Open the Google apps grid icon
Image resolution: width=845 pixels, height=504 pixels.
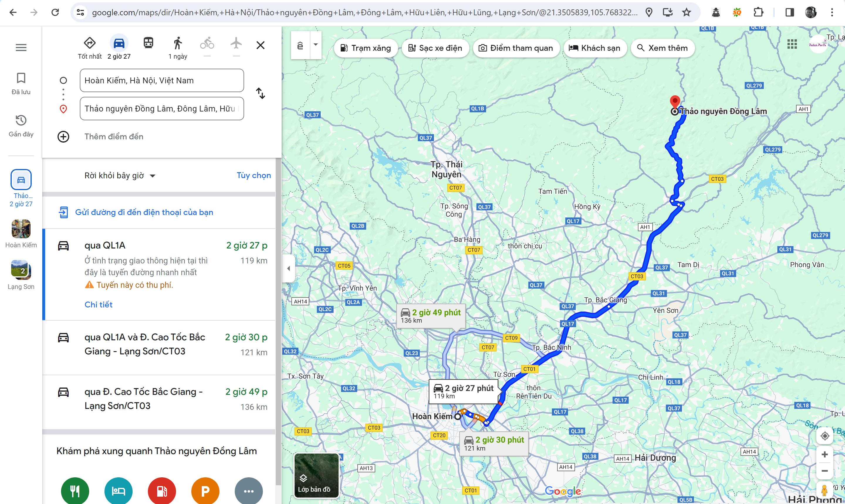click(792, 44)
